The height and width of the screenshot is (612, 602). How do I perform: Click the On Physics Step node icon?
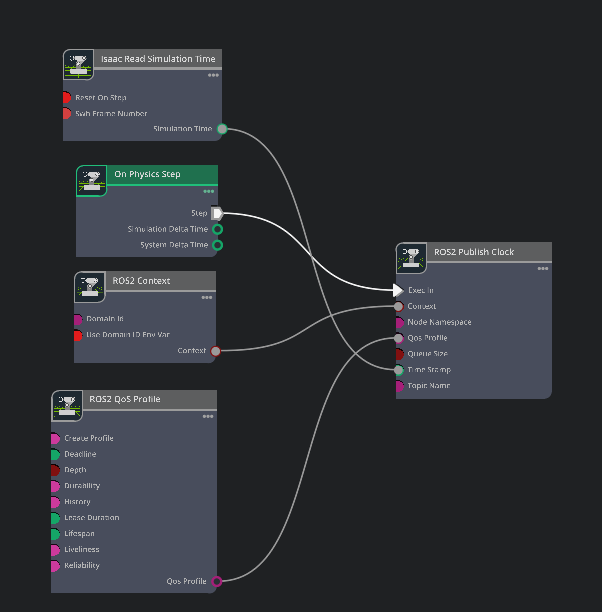point(92,181)
